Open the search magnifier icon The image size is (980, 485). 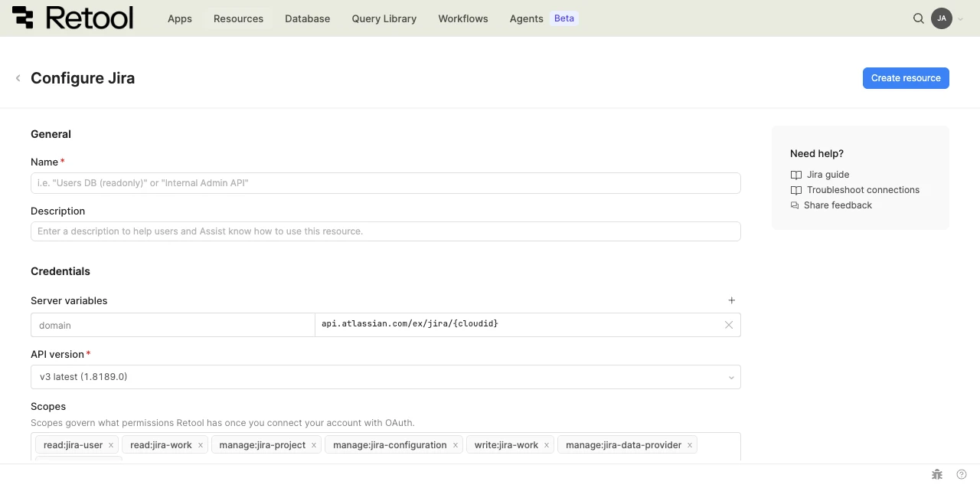pyautogui.click(x=919, y=18)
